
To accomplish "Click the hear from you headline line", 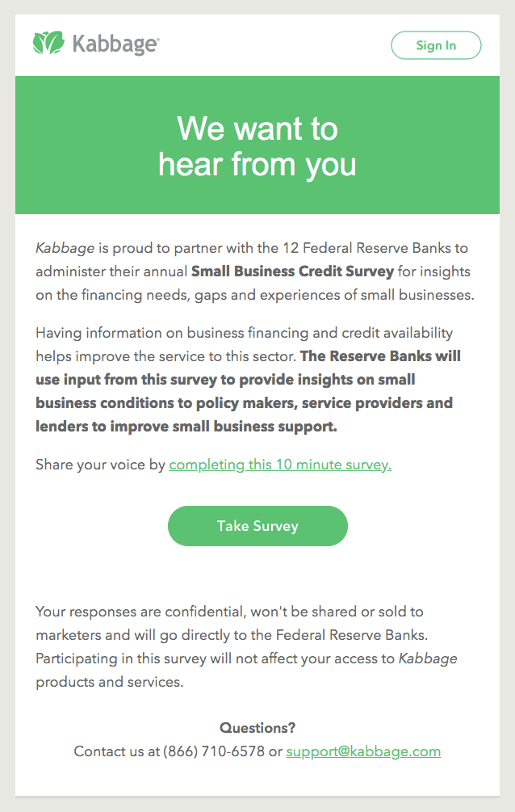I will coord(257,165).
